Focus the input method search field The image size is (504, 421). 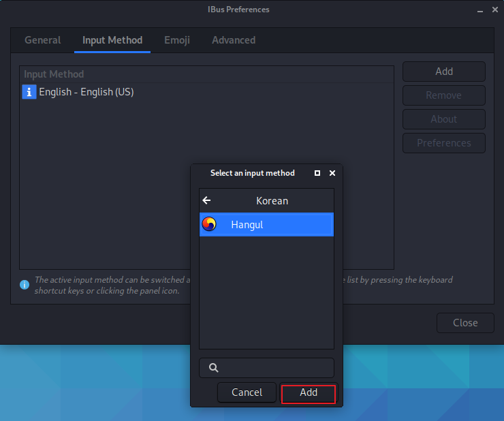click(x=266, y=368)
